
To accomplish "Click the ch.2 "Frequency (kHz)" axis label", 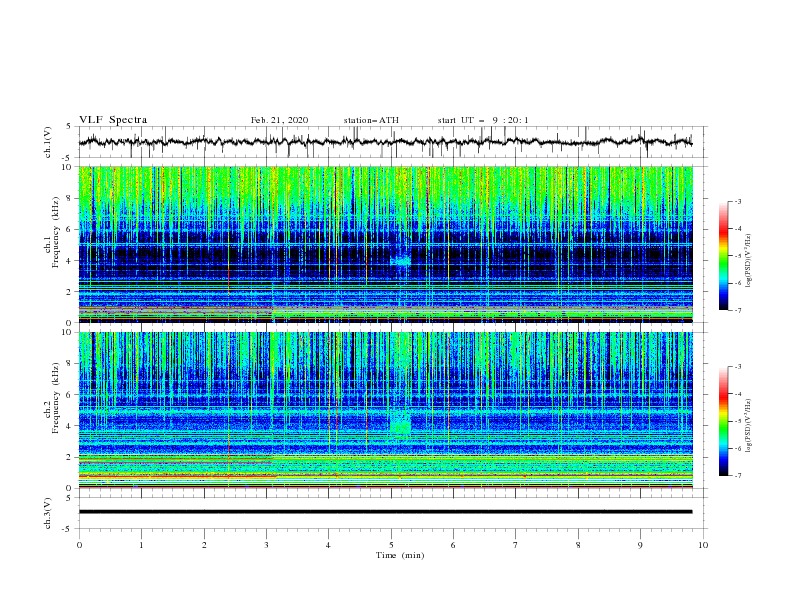I will click(56, 398).
